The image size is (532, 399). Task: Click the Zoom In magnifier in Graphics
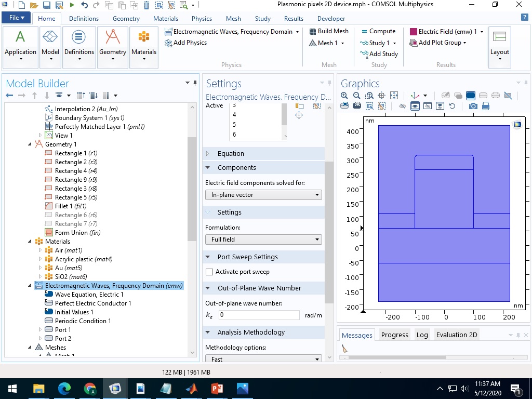coord(344,96)
